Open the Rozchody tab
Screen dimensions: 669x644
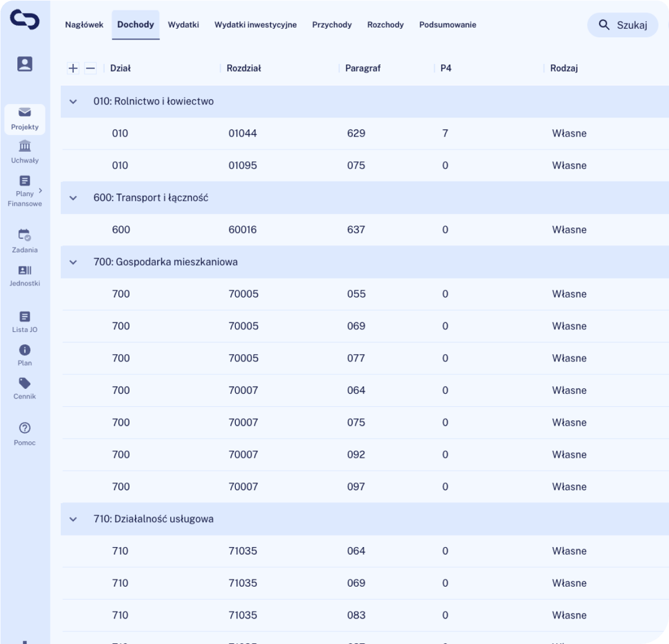(x=385, y=25)
